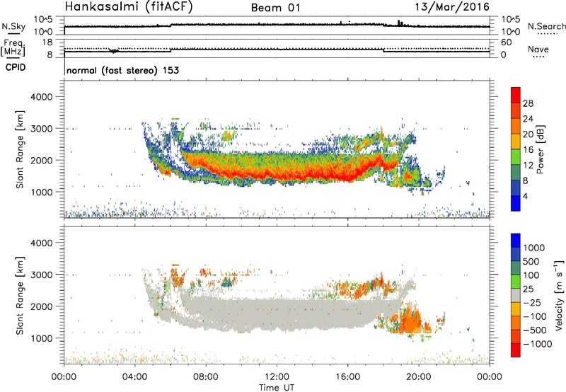Select the 'Beam 01' heading
This screenshot has height=392, width=566.
tap(275, 8)
